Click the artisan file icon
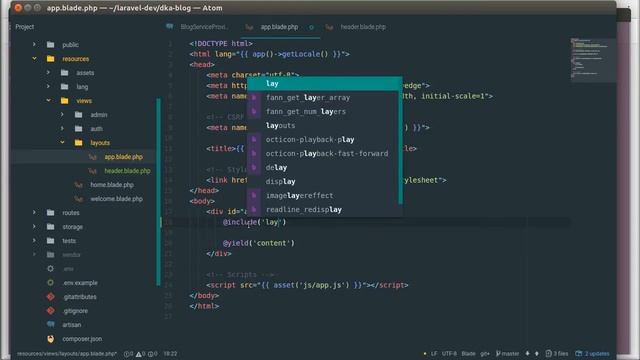The width and height of the screenshot is (640, 360). click(x=51, y=324)
